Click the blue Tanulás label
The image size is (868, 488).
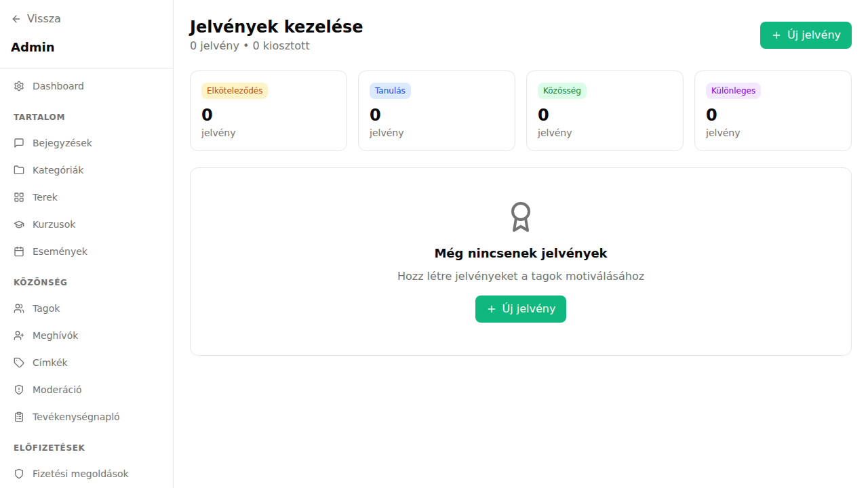390,90
